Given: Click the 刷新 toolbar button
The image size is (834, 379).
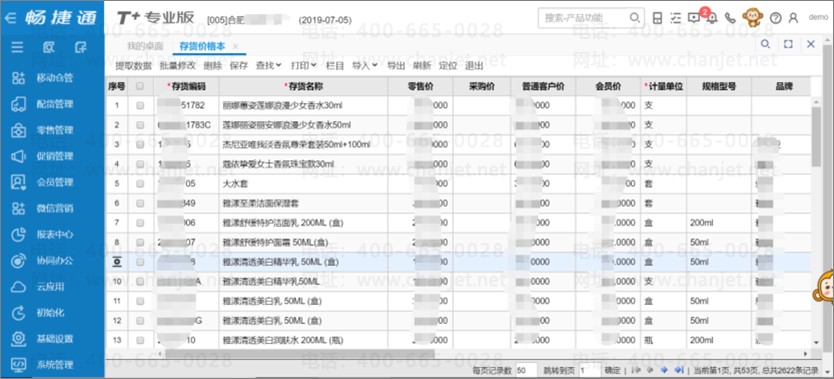Looking at the screenshot, I should (422, 66).
